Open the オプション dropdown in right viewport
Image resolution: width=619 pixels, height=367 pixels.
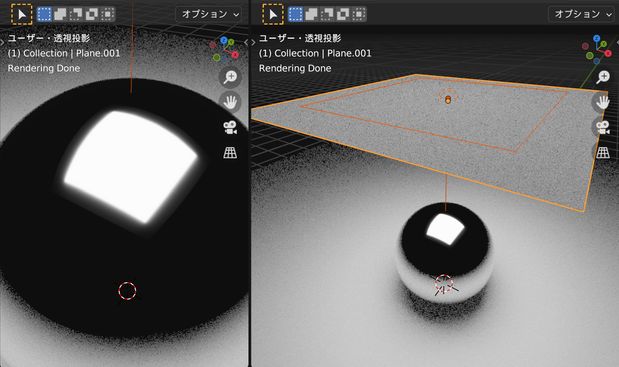[x=581, y=14]
